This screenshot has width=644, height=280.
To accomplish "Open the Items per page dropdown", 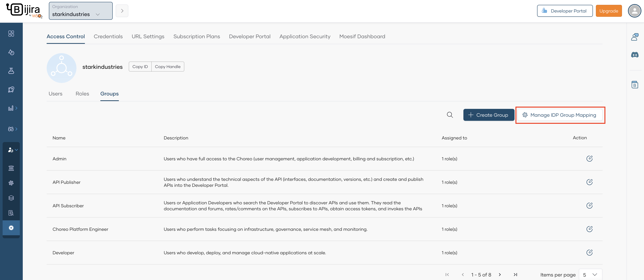I will (590, 275).
